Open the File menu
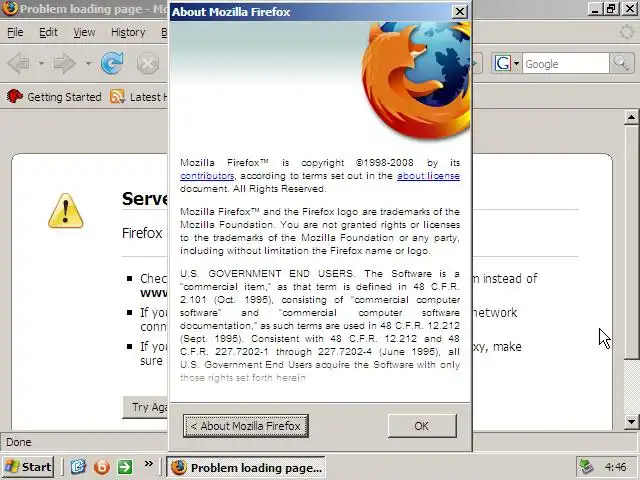The width and height of the screenshot is (640, 480). 15,32
